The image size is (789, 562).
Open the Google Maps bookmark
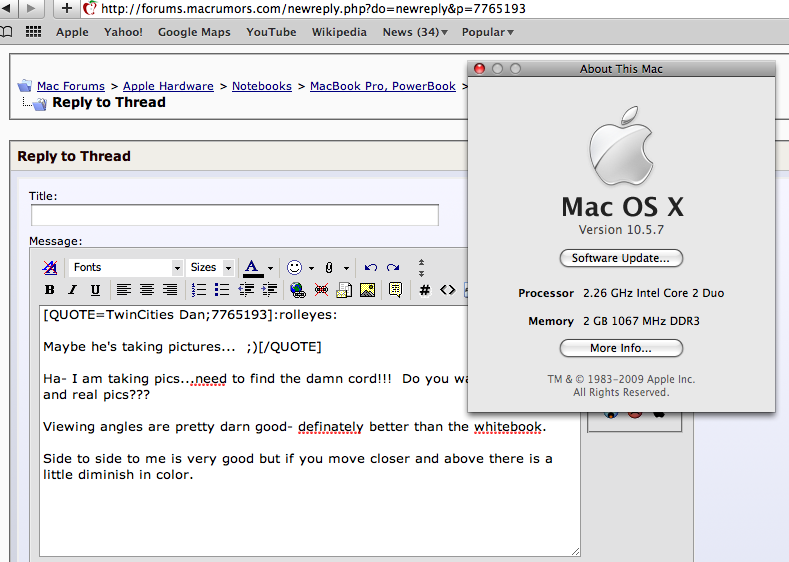coord(194,32)
